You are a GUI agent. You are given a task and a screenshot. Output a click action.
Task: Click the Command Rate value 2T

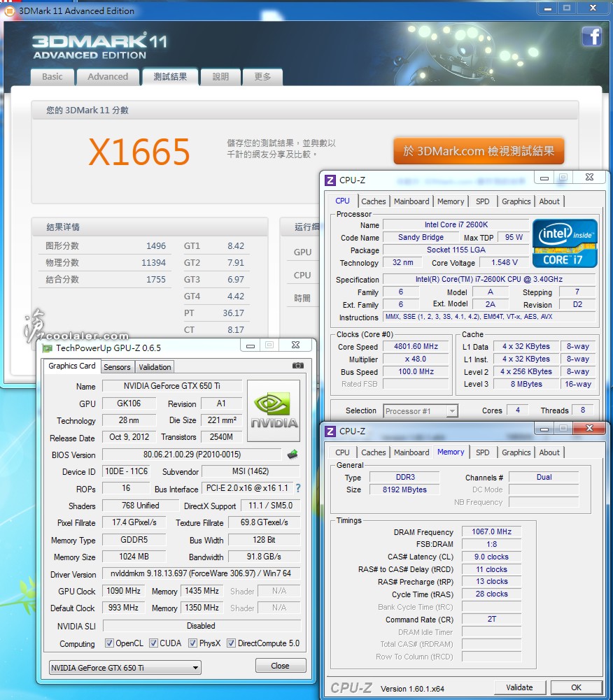[491, 619]
